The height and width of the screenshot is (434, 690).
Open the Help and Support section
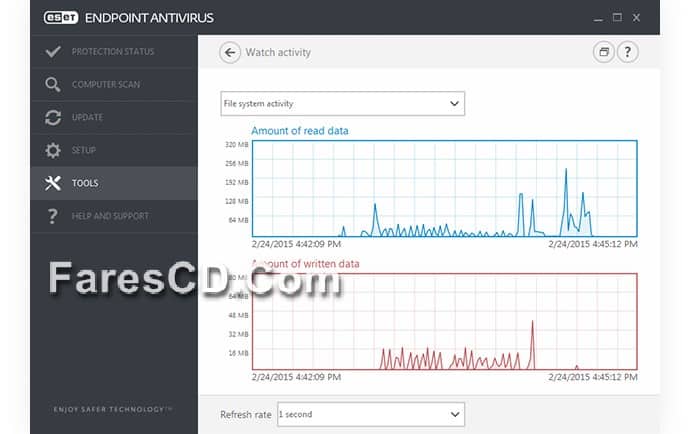coord(114,216)
